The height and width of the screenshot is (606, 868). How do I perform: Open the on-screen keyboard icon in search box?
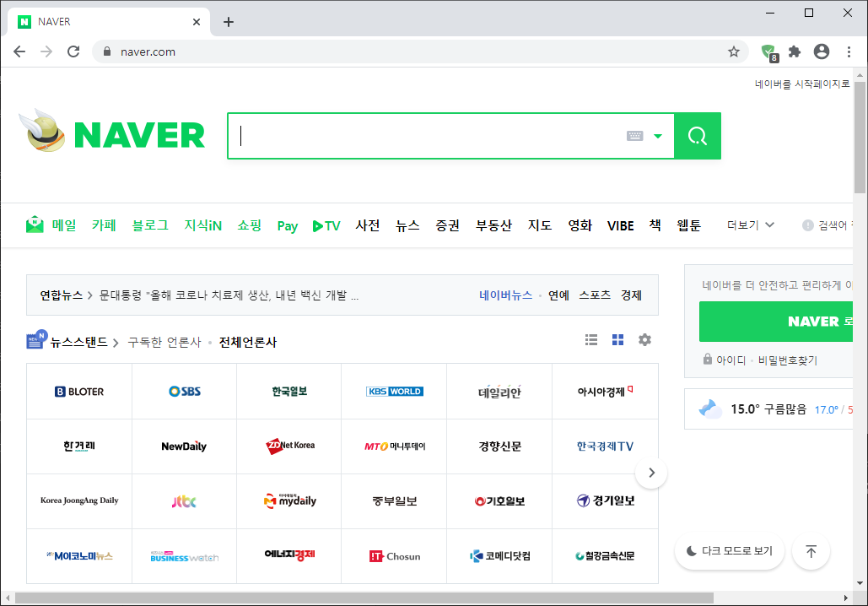[634, 136]
